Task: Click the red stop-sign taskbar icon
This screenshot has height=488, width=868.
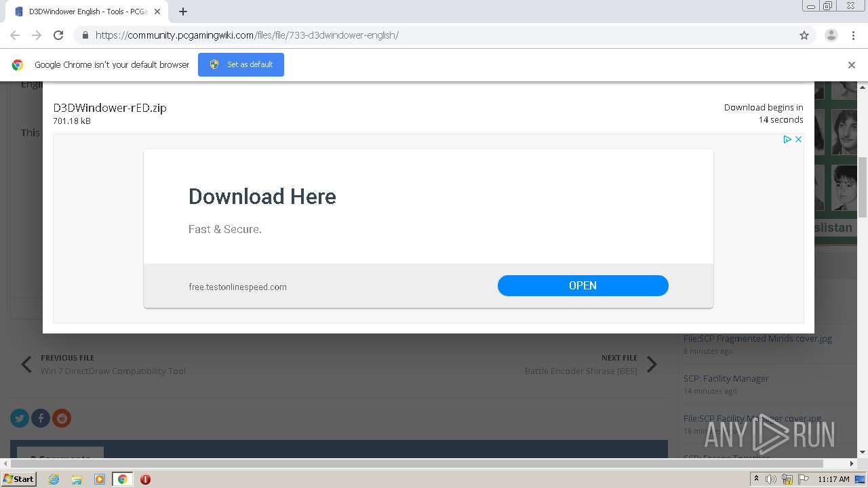Action: tap(145, 479)
